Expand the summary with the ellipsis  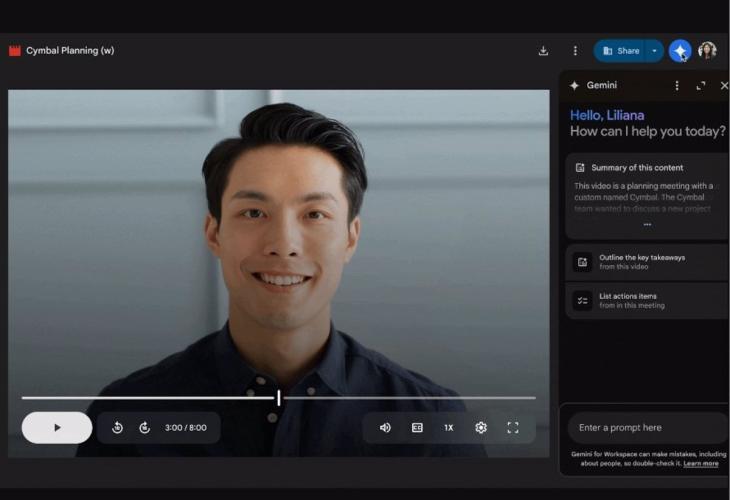click(647, 225)
